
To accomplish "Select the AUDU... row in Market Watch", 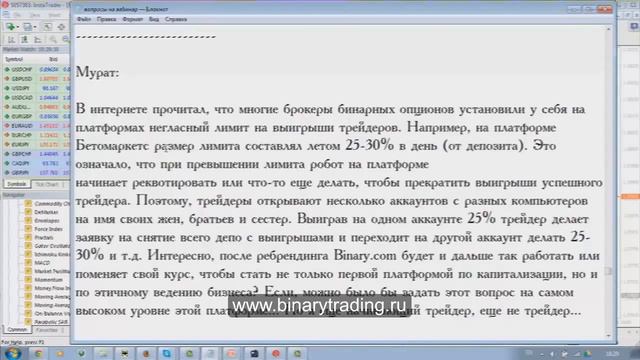I will (x=36, y=107).
